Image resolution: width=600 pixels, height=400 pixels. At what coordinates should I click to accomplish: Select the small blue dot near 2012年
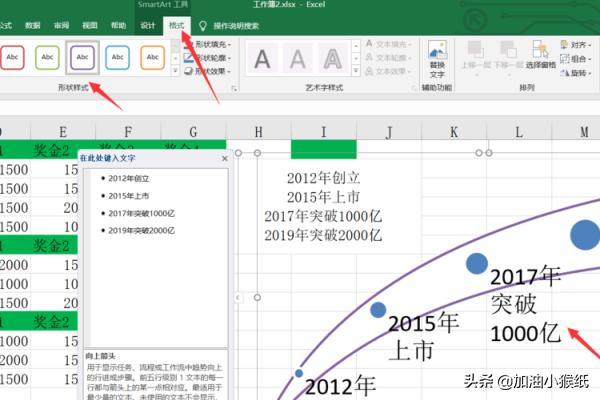click(x=299, y=373)
